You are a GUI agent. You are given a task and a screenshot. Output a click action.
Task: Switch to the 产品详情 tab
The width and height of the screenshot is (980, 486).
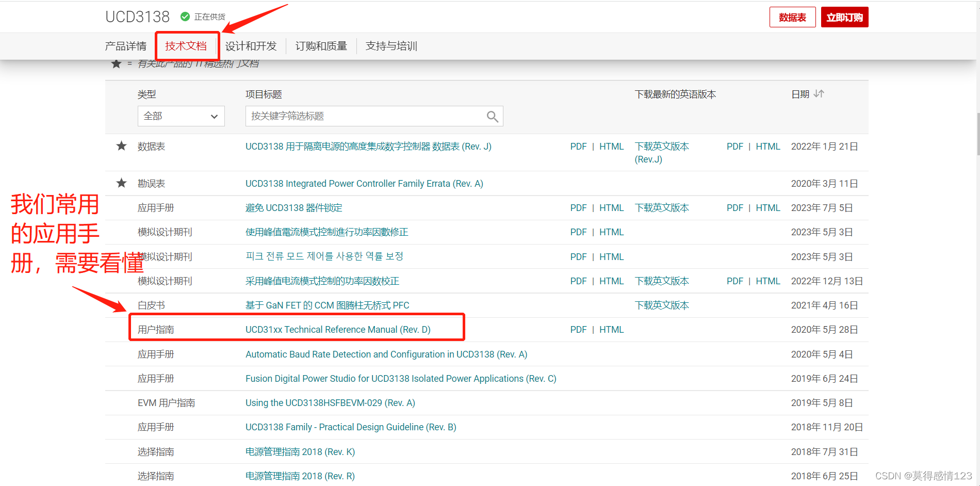(x=126, y=46)
